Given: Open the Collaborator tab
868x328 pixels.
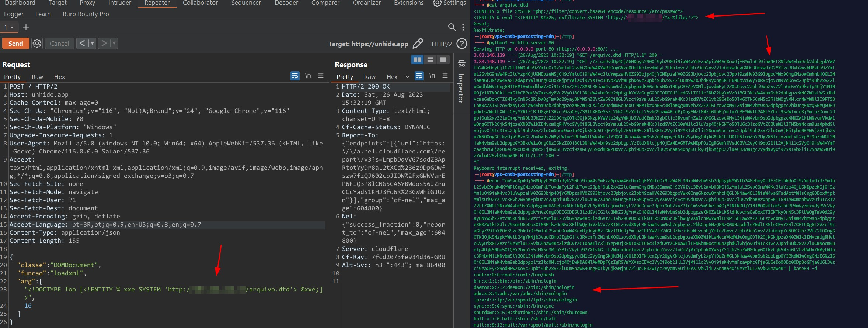Looking at the screenshot, I should 200,3.
